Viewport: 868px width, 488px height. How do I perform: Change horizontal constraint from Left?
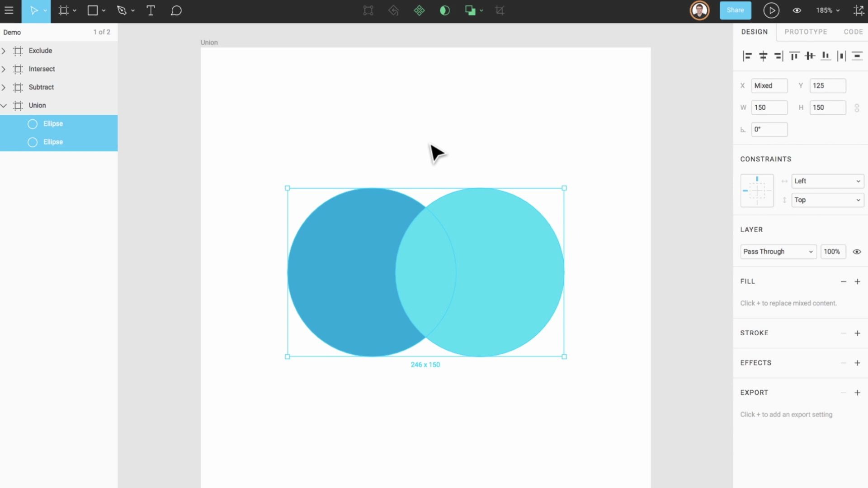click(x=827, y=181)
